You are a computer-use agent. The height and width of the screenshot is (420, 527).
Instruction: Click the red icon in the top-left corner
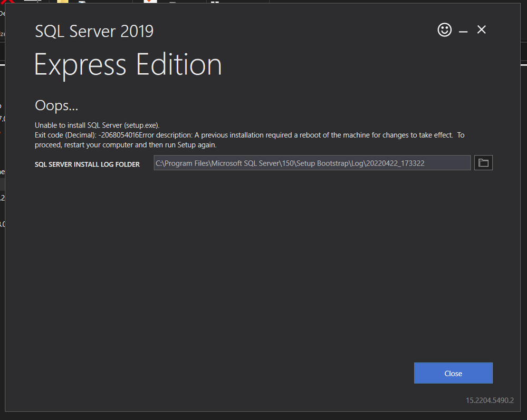coord(7,2)
